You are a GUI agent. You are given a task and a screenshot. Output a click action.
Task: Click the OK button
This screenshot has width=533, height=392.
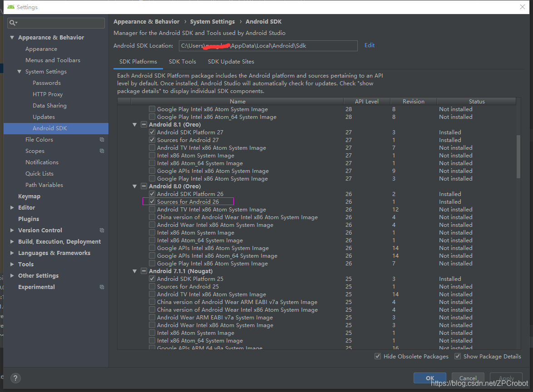pos(429,378)
